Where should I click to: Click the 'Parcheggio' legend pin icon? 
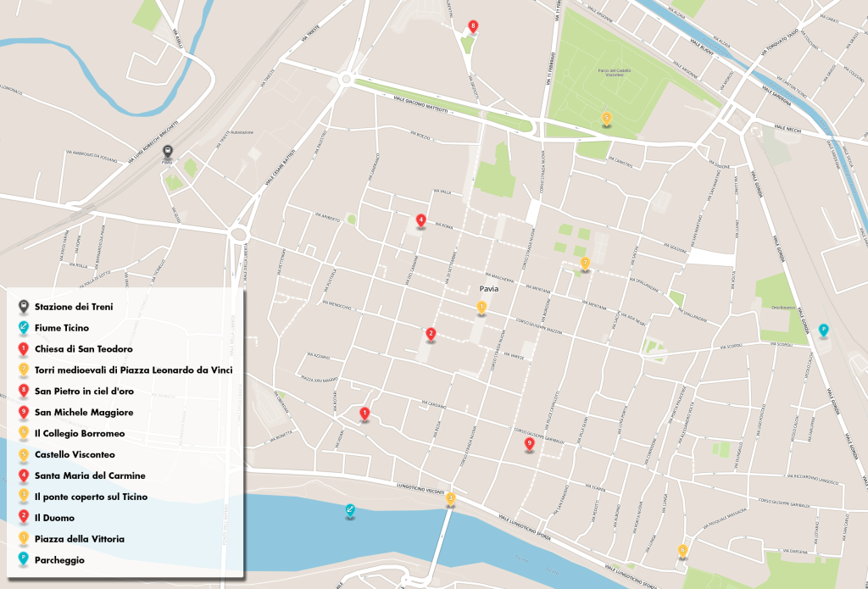coord(24,559)
